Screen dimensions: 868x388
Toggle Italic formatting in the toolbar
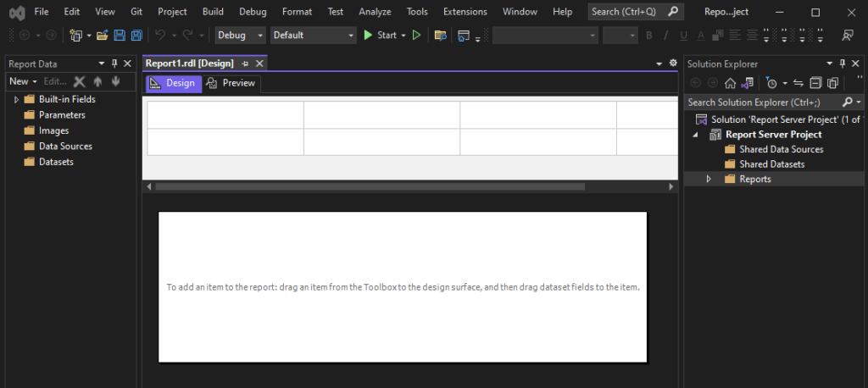point(666,36)
